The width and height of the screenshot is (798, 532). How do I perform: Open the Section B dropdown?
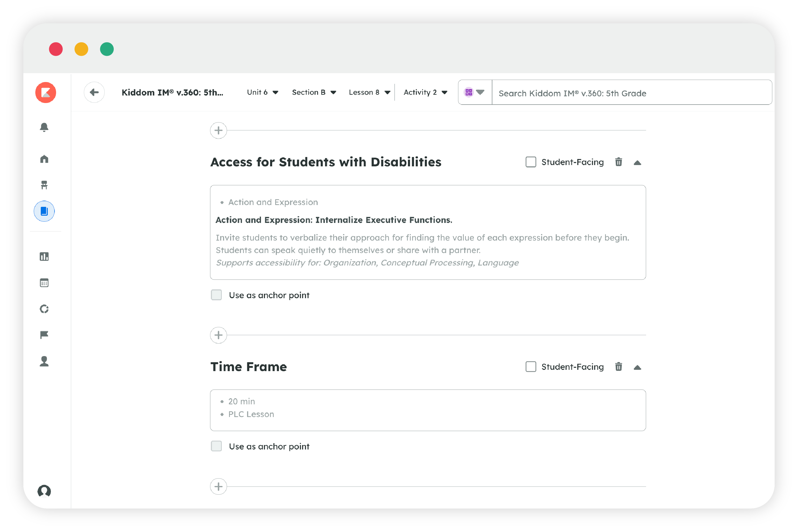pyautogui.click(x=314, y=92)
